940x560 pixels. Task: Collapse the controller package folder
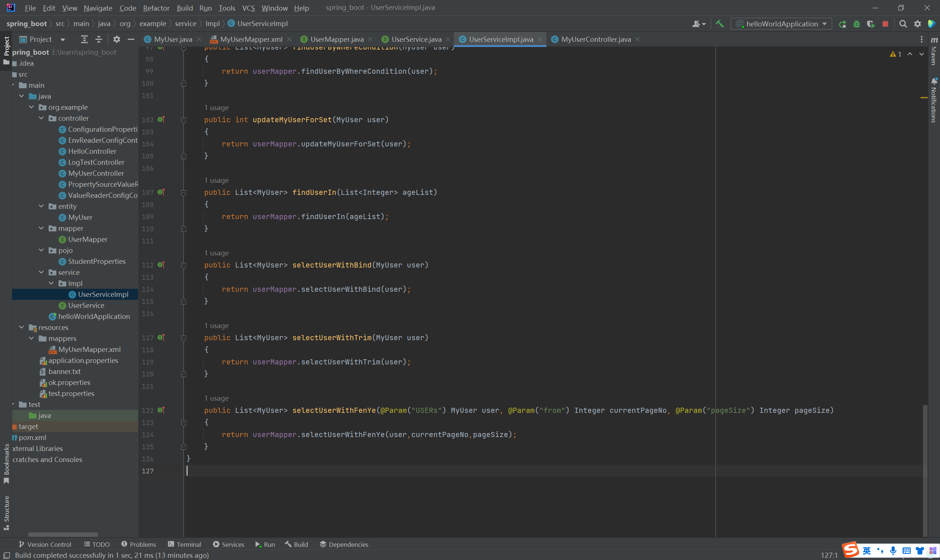click(x=41, y=118)
